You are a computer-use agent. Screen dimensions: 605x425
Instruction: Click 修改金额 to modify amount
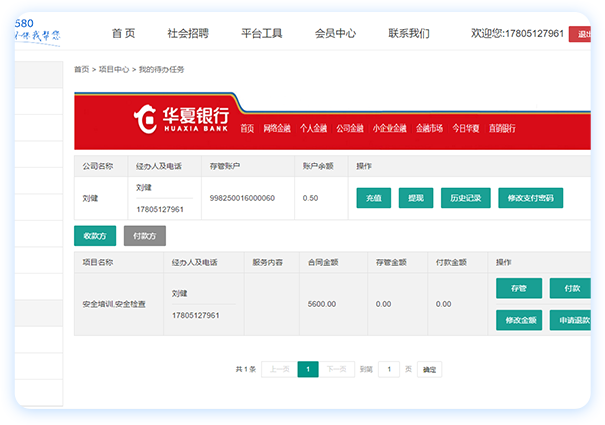[518, 320]
